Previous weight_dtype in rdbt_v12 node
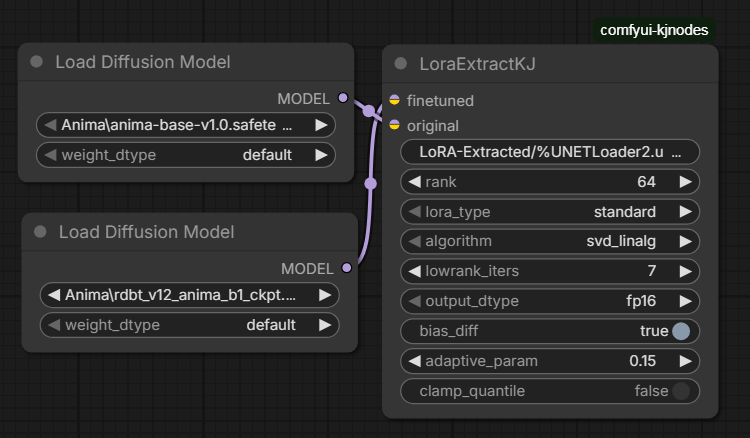This screenshot has width=750, height=438. tap(54, 325)
